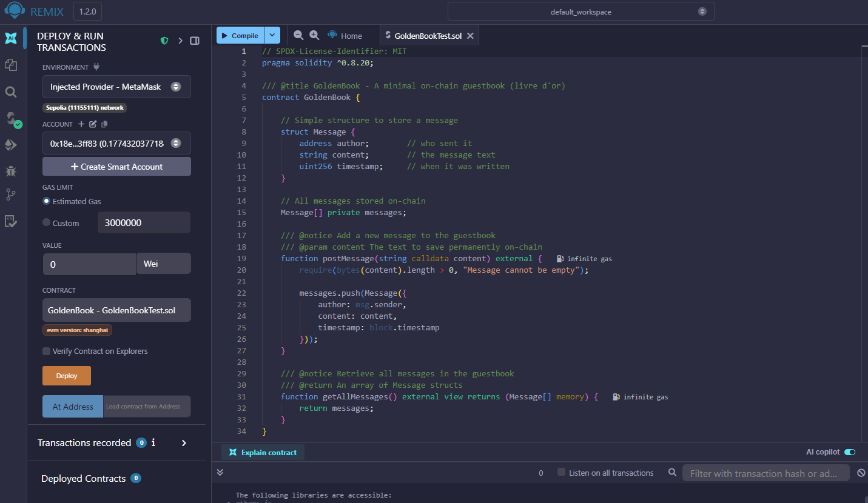Open the Git source control icon

(11, 195)
